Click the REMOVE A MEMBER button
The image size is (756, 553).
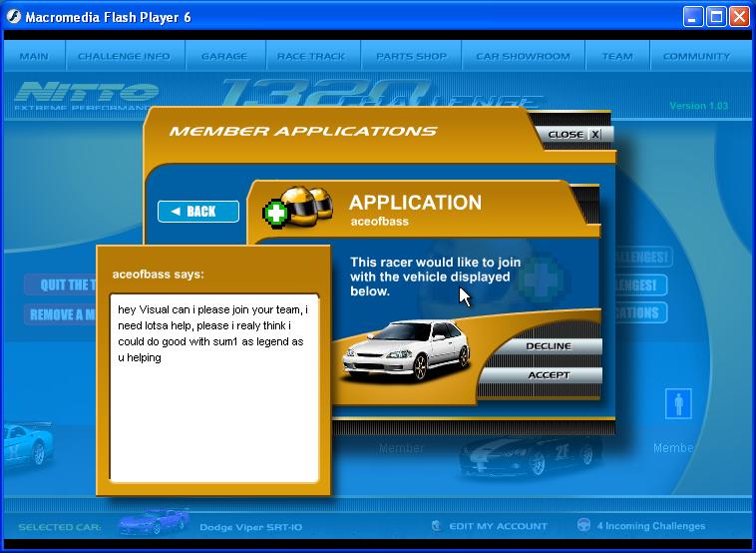61,314
